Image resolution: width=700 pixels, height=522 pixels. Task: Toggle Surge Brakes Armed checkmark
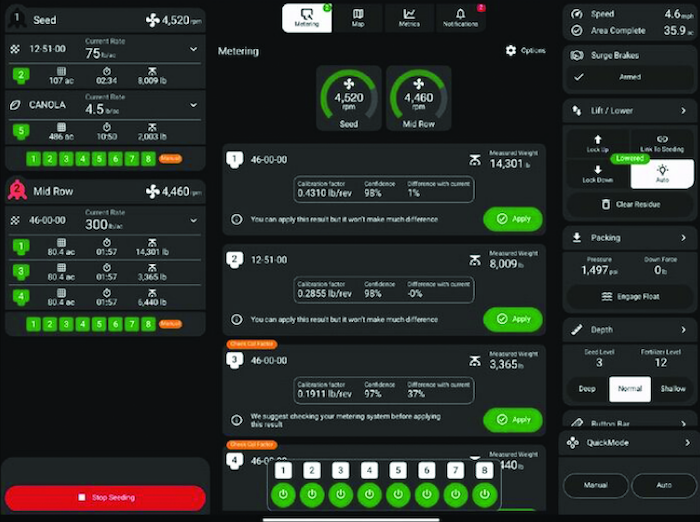tap(578, 77)
